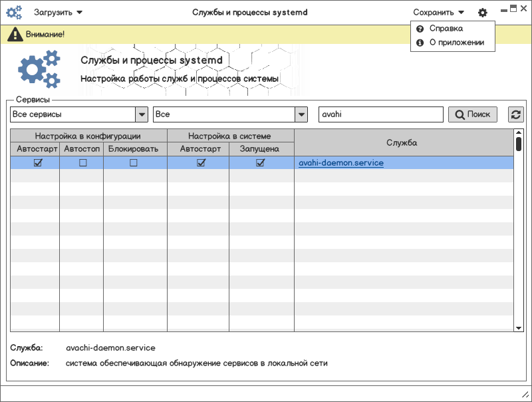Image resolution: width=532 pixels, height=402 pixels.
Task: Open the settings gear menu
Action: pos(482,12)
